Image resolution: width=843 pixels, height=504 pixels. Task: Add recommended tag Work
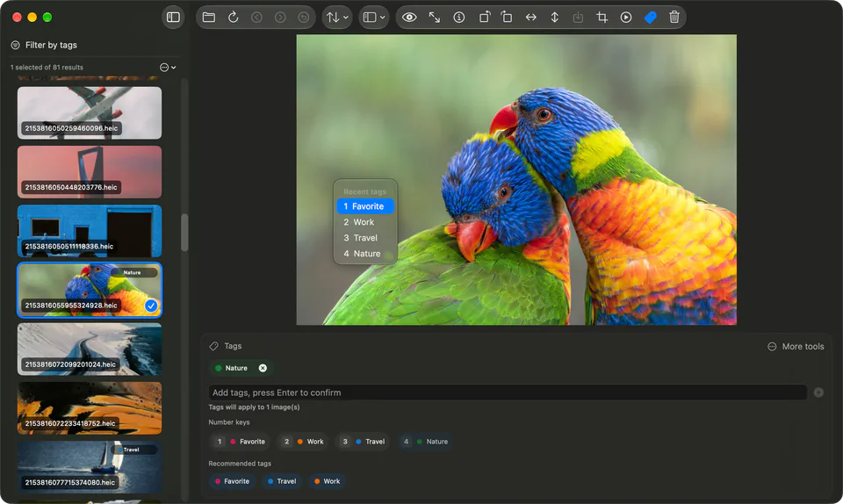[327, 481]
